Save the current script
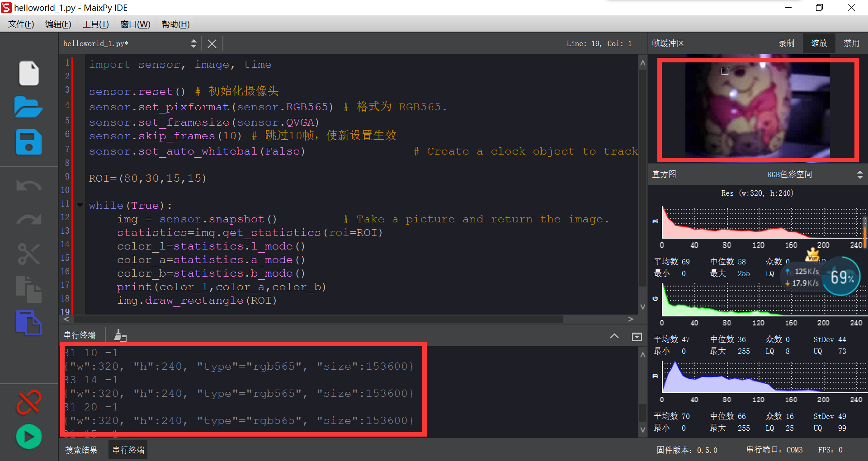868x461 pixels. point(28,142)
